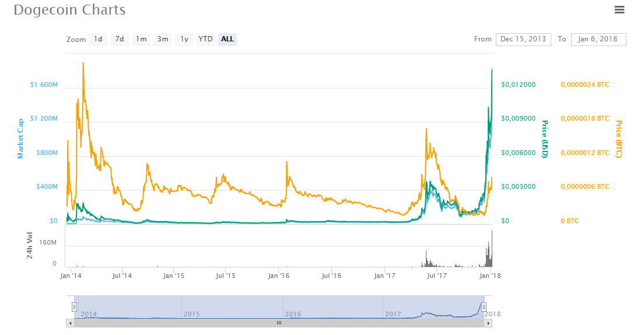Viewport: 644px width, 335px height.
Task: Click the left navigator range handle
Action: click(74, 306)
